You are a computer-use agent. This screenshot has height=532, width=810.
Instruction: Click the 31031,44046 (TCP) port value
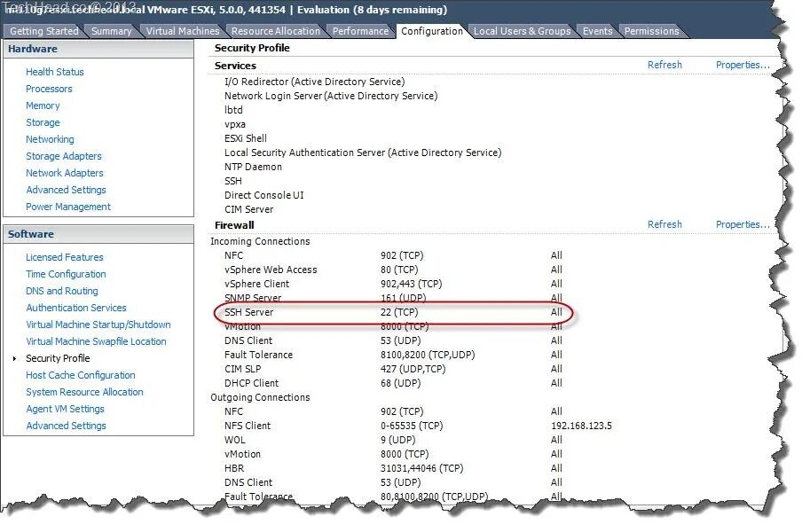[422, 468]
